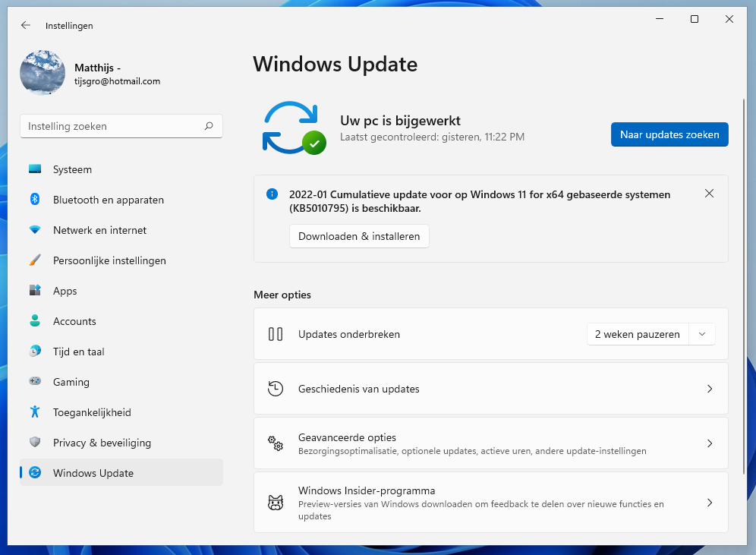The image size is (756, 555).
Task: Click the paintbrush icon for Persoonlijke instellingen
Action: point(35,260)
